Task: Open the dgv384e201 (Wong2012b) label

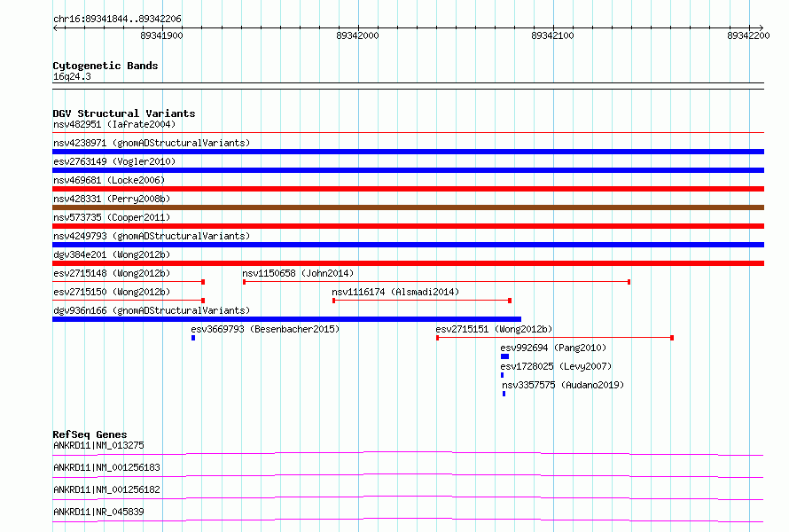Action: [x=112, y=254]
